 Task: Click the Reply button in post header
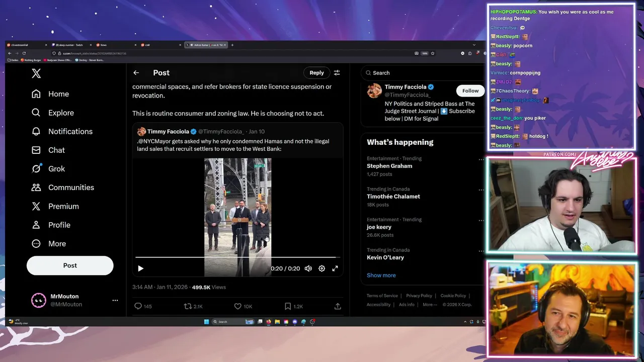[x=316, y=73]
